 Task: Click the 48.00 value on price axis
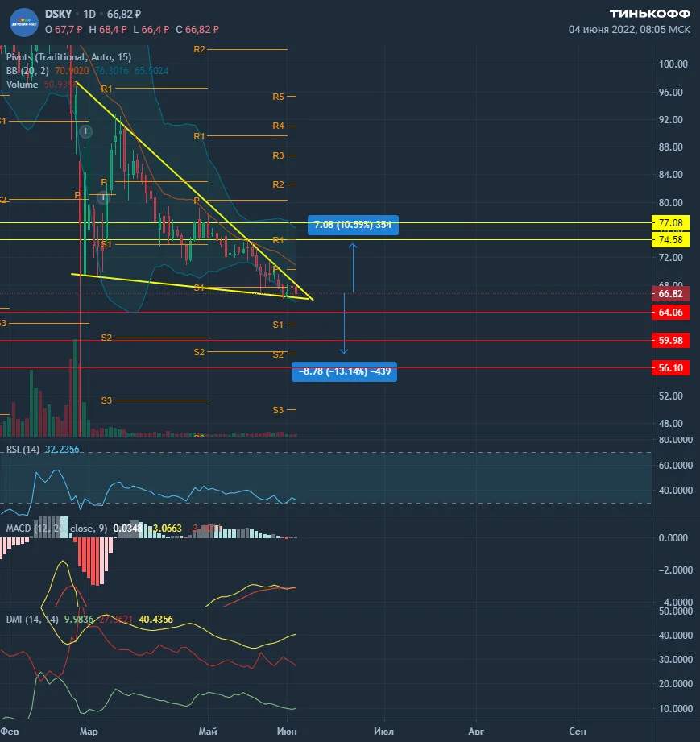[671, 424]
